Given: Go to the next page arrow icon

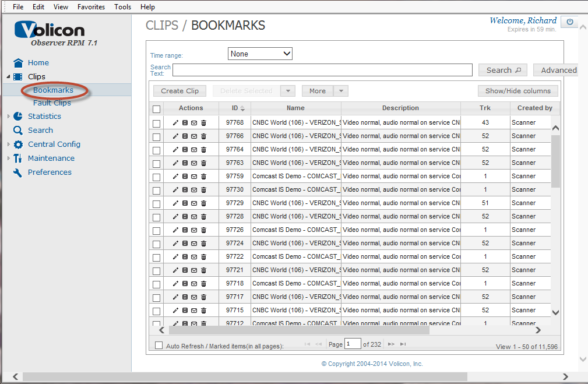Looking at the screenshot, I should 391,344.
